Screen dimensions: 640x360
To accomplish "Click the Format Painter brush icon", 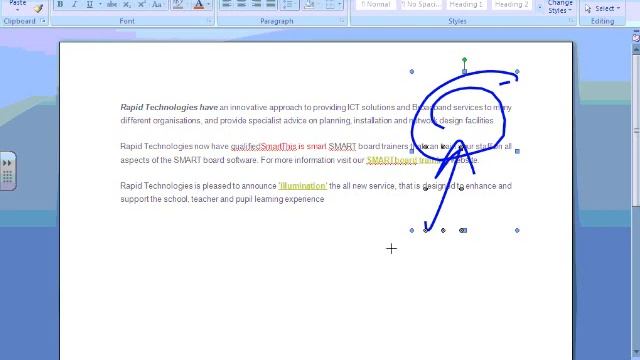I will 38,8.
